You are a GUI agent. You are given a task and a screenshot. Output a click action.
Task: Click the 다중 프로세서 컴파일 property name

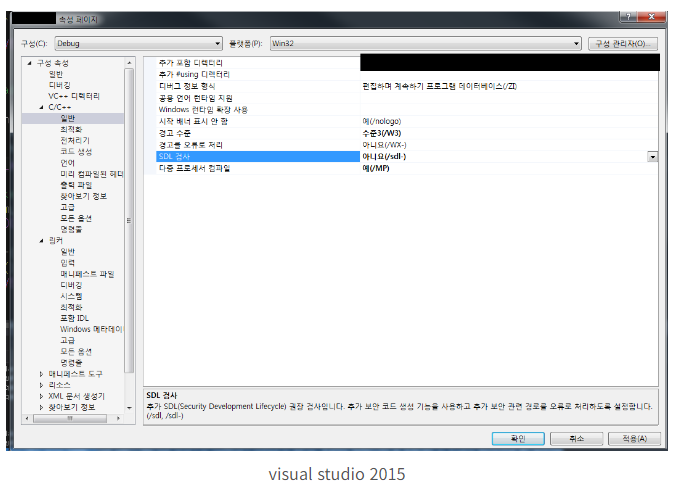coord(194,168)
